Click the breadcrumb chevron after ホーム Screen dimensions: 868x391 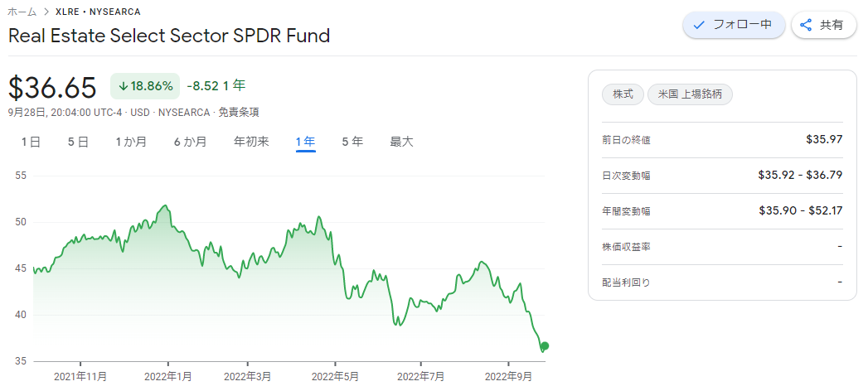coord(46,11)
